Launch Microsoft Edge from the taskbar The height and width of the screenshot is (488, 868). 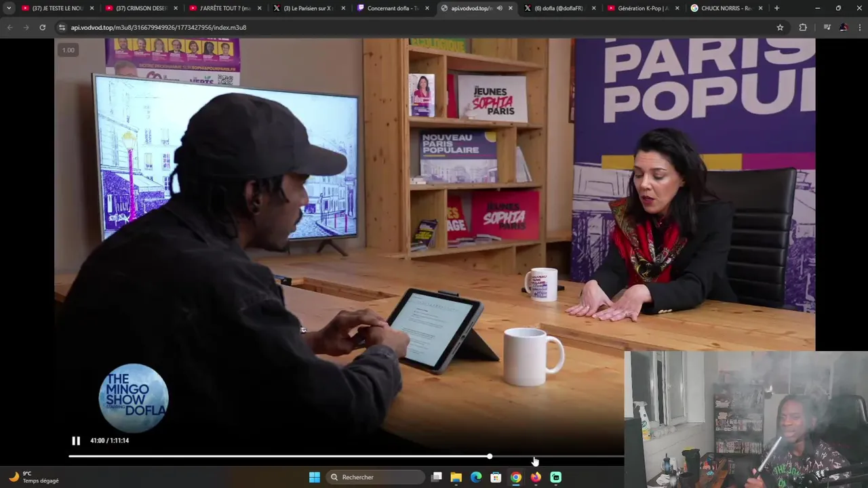coord(476,477)
